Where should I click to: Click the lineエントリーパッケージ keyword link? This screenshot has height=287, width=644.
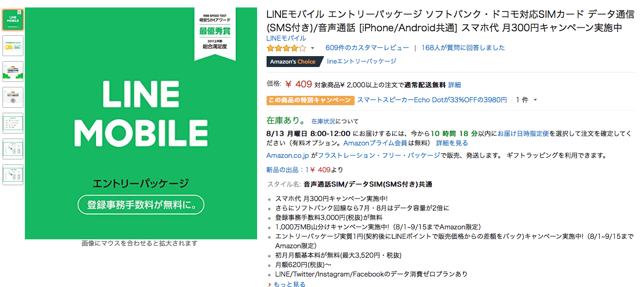(x=362, y=62)
